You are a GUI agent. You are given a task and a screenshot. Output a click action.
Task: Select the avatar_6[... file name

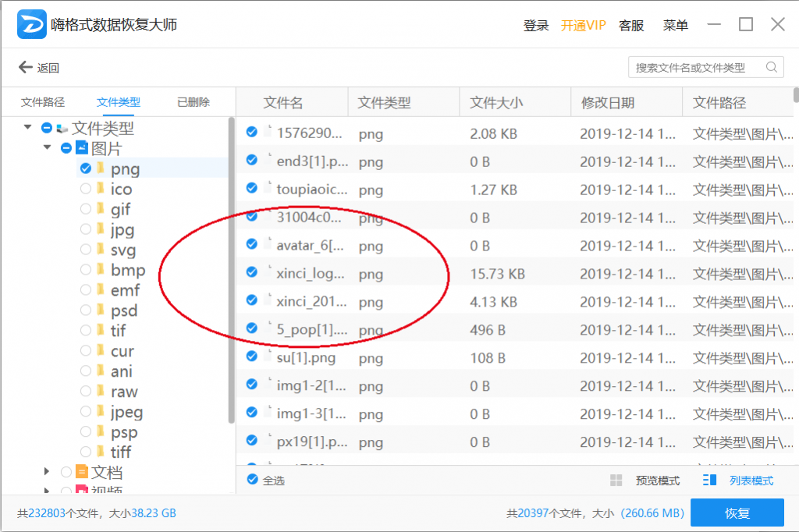click(x=311, y=245)
